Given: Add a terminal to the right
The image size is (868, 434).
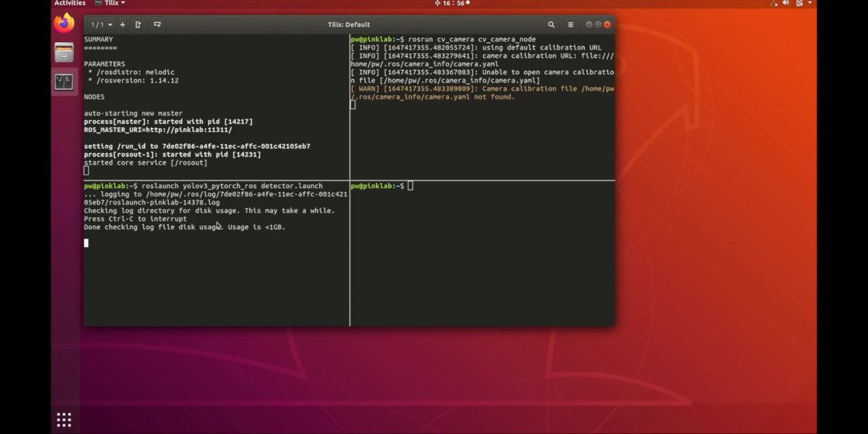Looking at the screenshot, I should [138, 24].
